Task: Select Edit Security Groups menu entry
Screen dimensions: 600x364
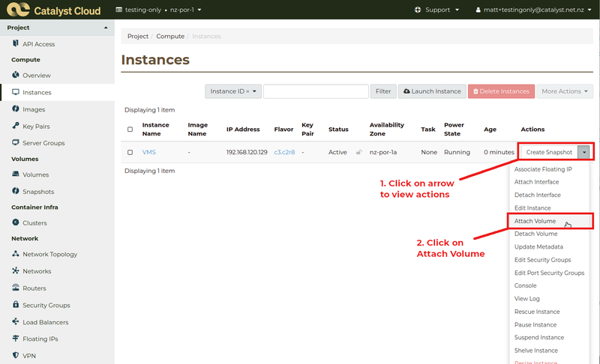Action: pyautogui.click(x=542, y=260)
